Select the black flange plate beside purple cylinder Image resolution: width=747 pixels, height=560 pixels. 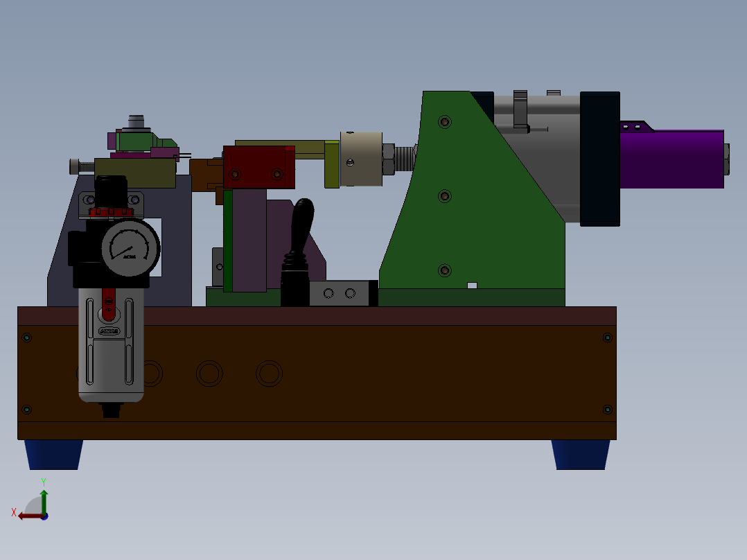(x=600, y=159)
